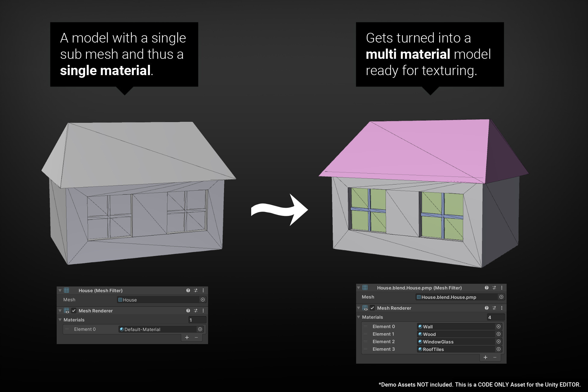Click the reorder handle beside Element 0 Wall
The image size is (588, 392).
[x=366, y=327]
